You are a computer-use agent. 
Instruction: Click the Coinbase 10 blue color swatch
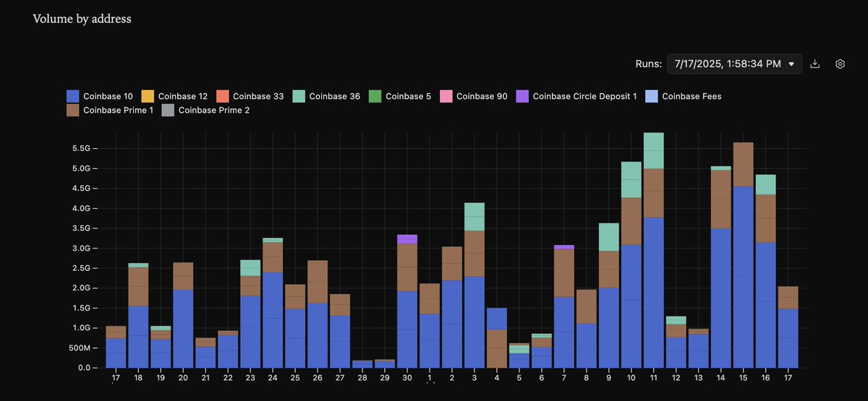click(x=72, y=96)
